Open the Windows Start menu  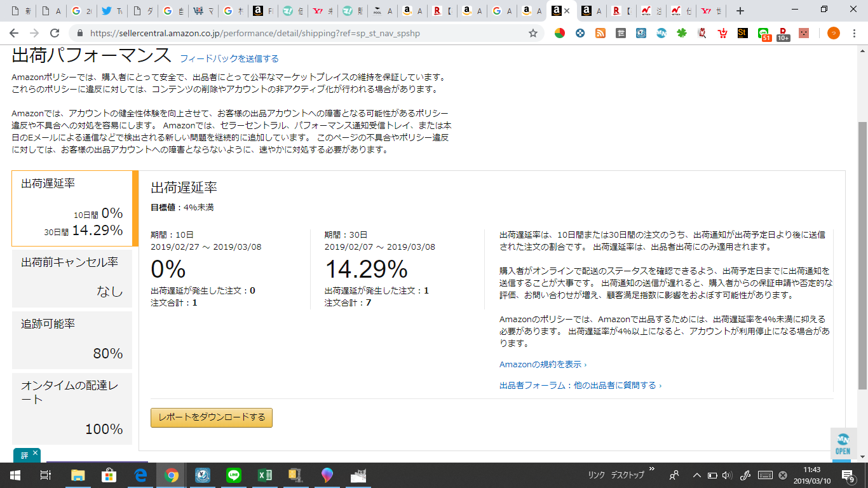15,475
